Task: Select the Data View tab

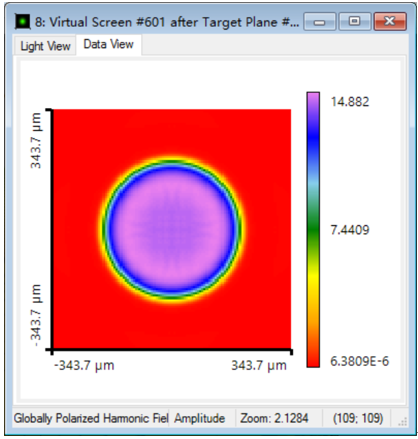Action: [x=109, y=44]
